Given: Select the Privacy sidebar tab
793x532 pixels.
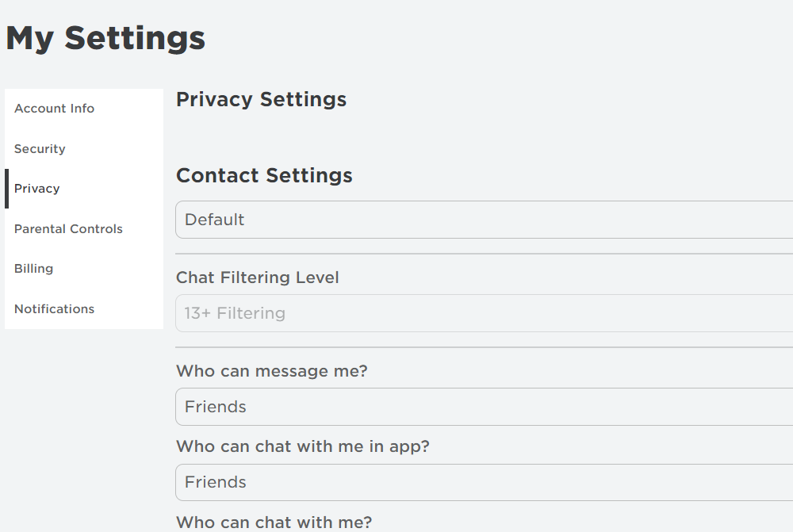Looking at the screenshot, I should tap(37, 189).
